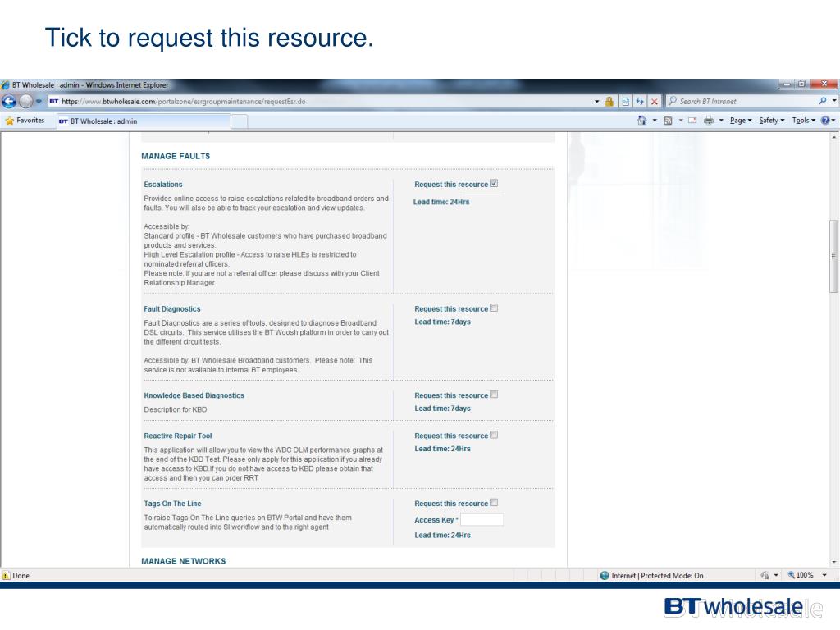Click the scrollbar down arrow
This screenshot has width=840, height=630.
(x=834, y=562)
